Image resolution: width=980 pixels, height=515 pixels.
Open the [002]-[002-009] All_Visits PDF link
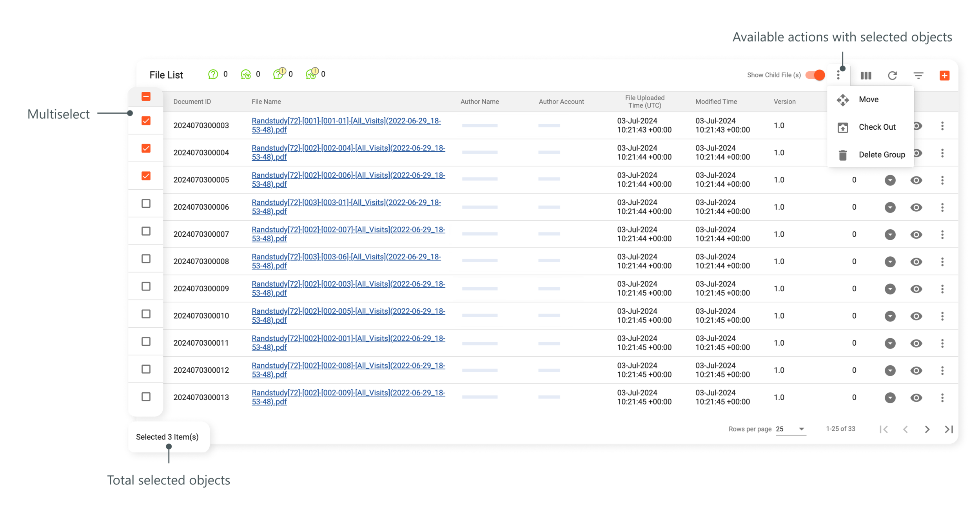pyautogui.click(x=348, y=397)
